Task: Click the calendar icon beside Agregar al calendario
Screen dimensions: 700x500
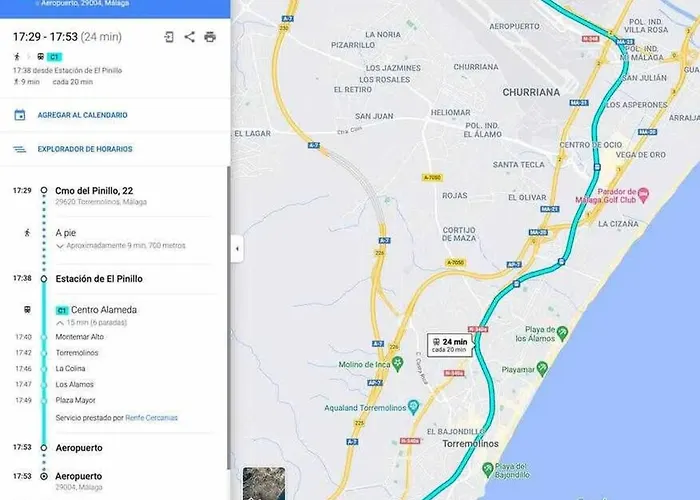Action: [x=20, y=115]
